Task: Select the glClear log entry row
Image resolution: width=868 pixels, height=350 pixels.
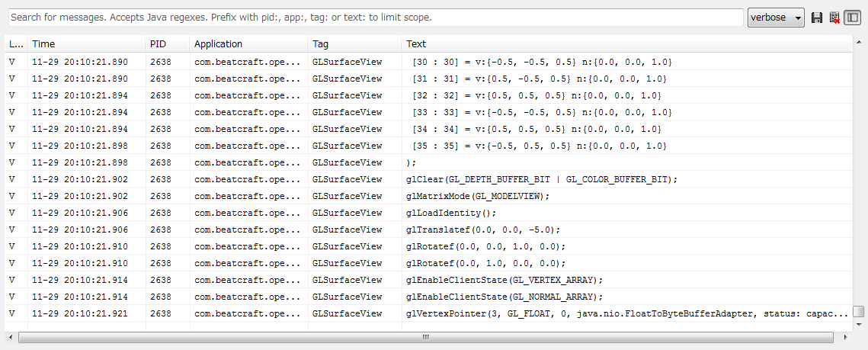Action: click(541, 179)
